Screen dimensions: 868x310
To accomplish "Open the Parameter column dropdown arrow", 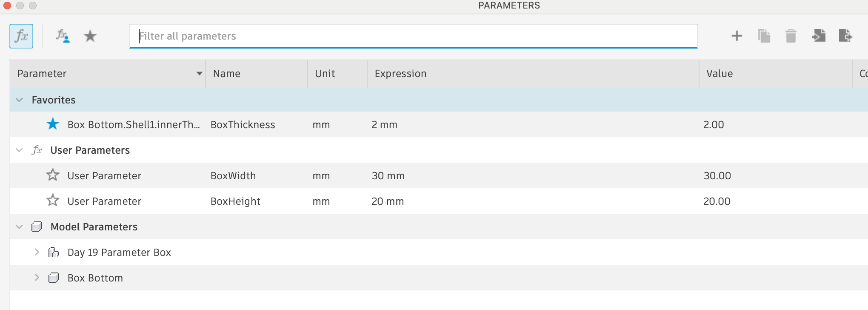I will [199, 74].
